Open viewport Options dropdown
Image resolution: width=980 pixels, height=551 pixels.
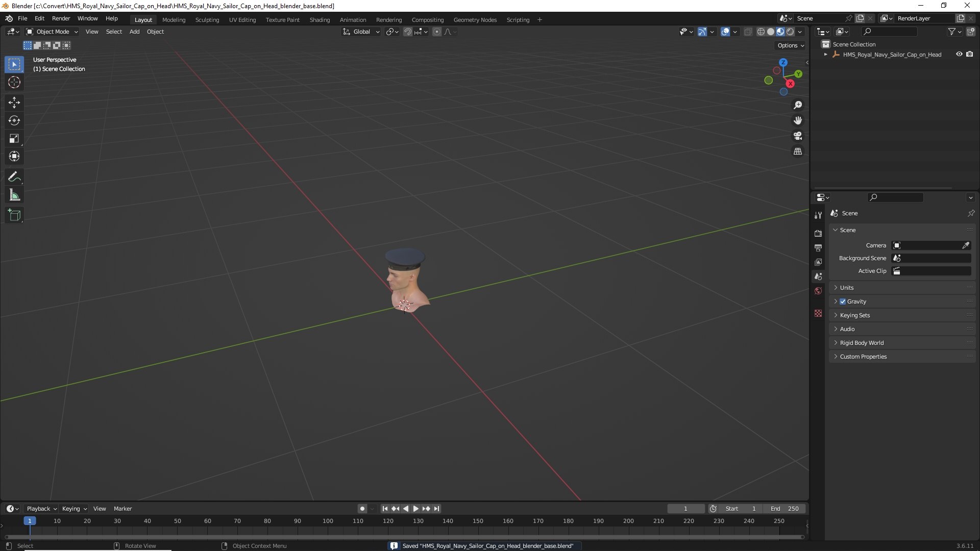click(x=791, y=45)
